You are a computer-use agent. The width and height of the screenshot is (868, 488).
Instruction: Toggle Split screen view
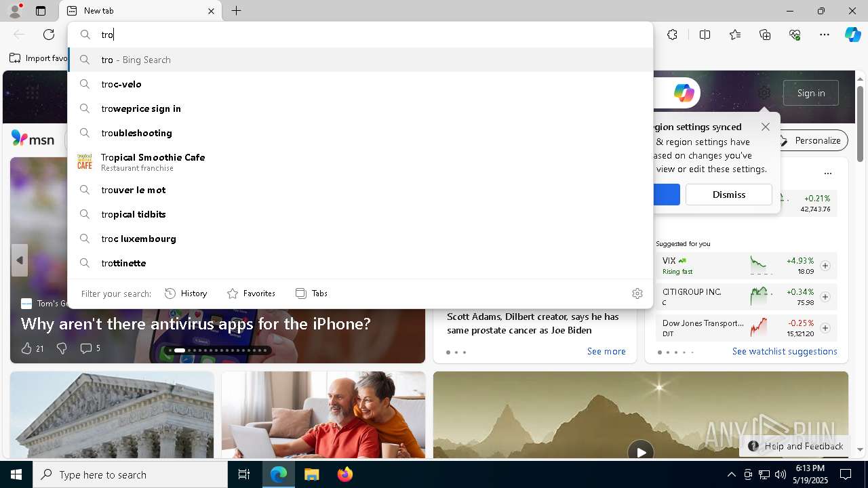[705, 35]
